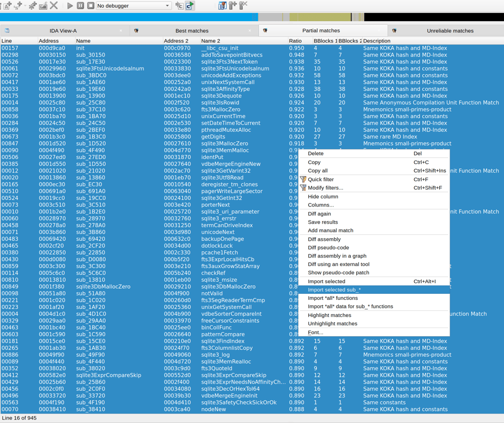This screenshot has width=504, height=423.
Task: Click the X delete icon in the toolbar
Action: [x=53, y=6]
